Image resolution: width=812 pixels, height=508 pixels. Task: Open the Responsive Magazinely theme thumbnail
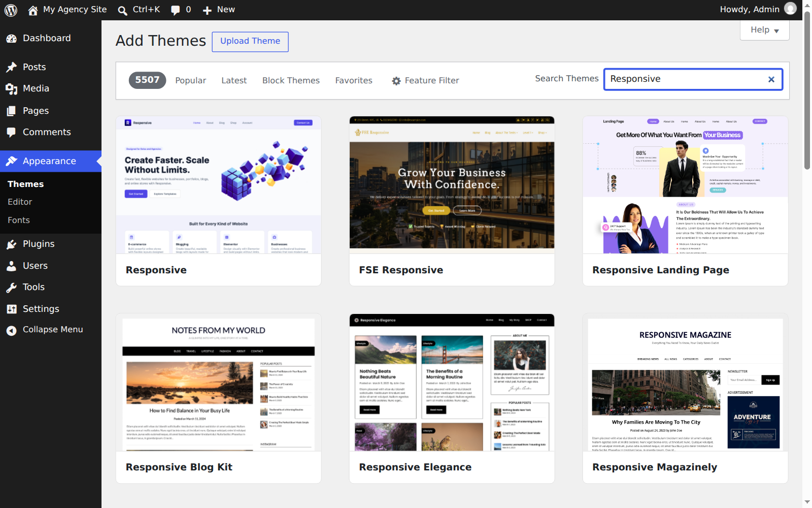[685, 382]
